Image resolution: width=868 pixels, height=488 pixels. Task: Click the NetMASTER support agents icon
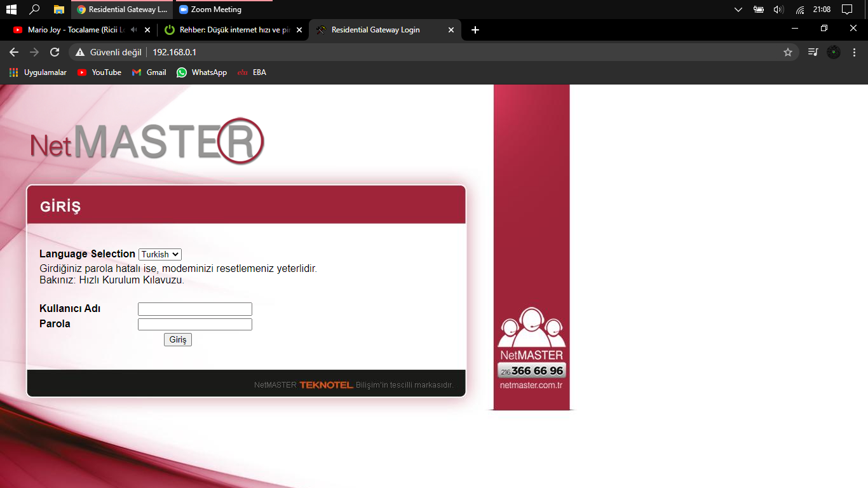(x=531, y=328)
